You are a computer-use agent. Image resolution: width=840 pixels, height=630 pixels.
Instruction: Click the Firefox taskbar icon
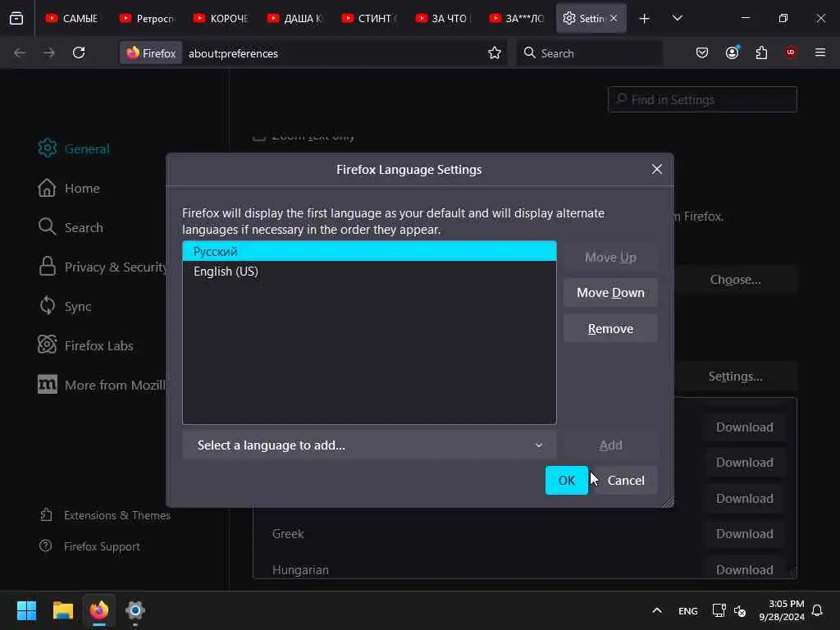[x=99, y=610]
